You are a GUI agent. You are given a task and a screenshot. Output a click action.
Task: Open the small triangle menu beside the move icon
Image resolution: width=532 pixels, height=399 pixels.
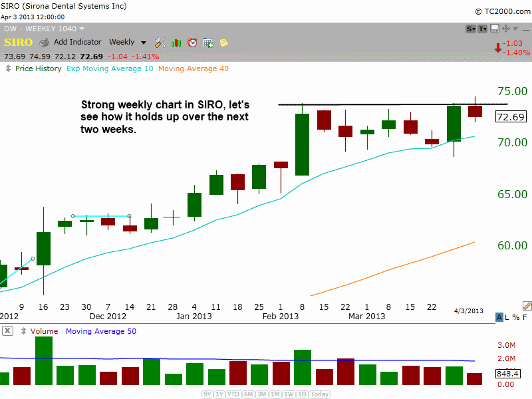515,29
